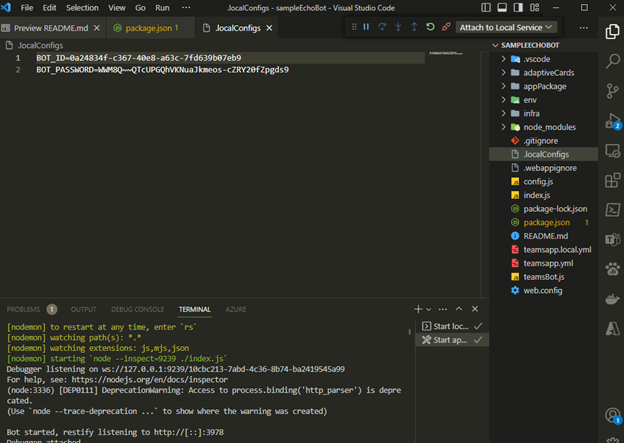Viewport: 624px width, 443px height.
Task: Open the Remote Explorer icon
Action: click(x=612, y=151)
